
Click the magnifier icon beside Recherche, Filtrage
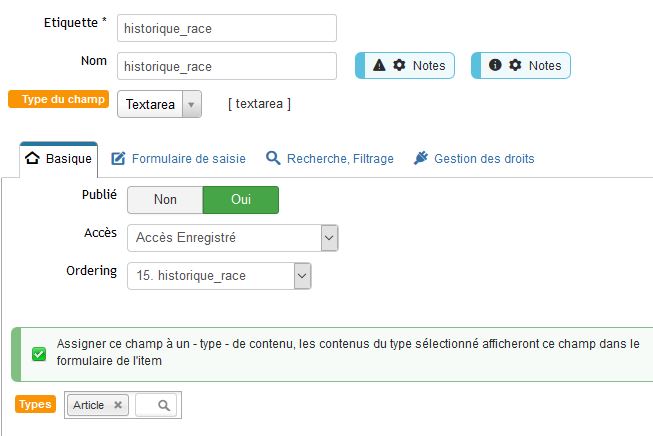coord(273,158)
